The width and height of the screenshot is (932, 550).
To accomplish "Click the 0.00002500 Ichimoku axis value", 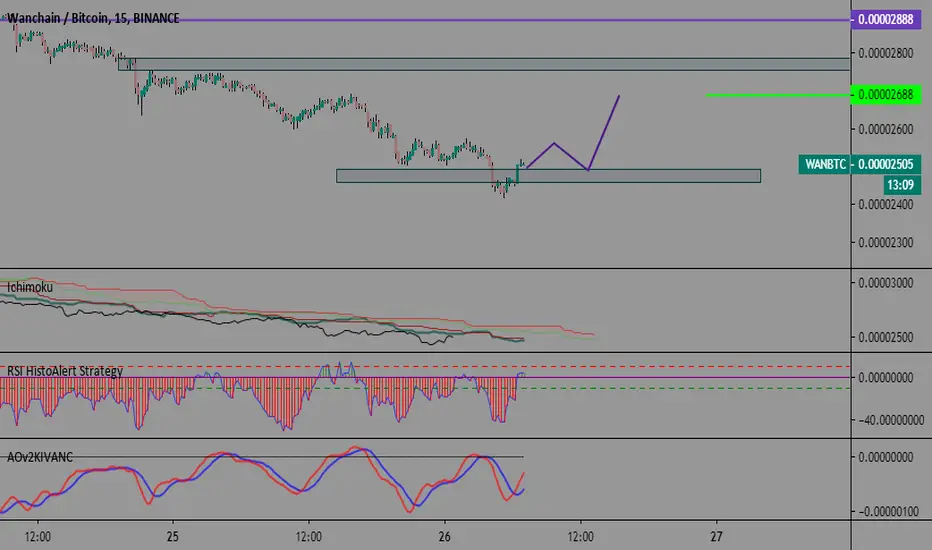I will point(886,337).
